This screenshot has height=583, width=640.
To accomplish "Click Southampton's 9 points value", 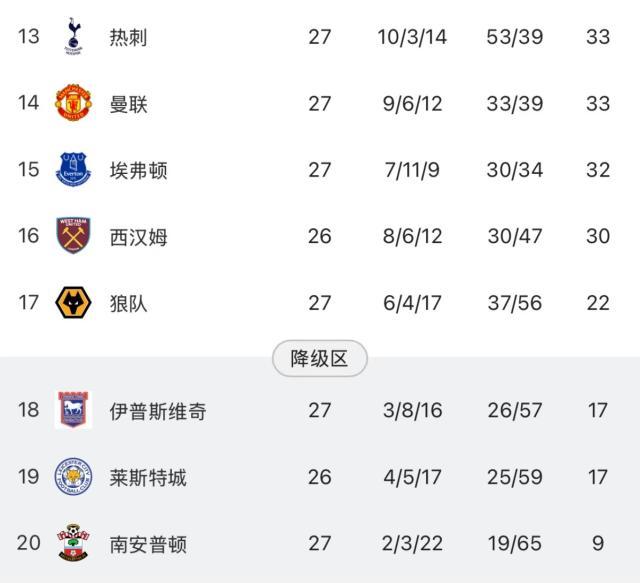I will click(598, 544).
